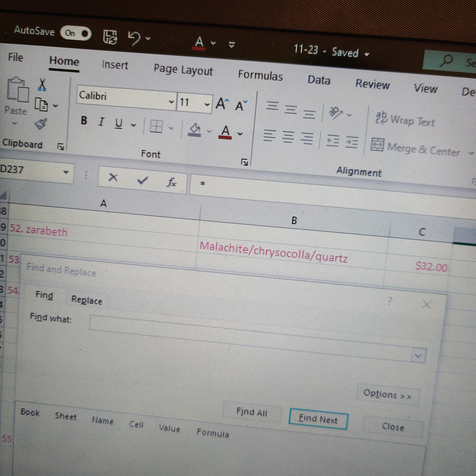
Task: Select column B header
Action: 294,220
